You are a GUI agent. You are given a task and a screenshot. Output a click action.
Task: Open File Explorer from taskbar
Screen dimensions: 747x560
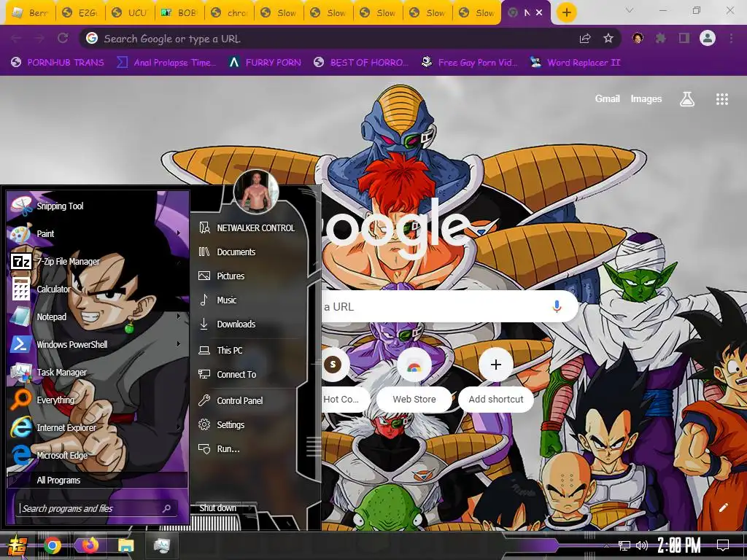[126, 545]
